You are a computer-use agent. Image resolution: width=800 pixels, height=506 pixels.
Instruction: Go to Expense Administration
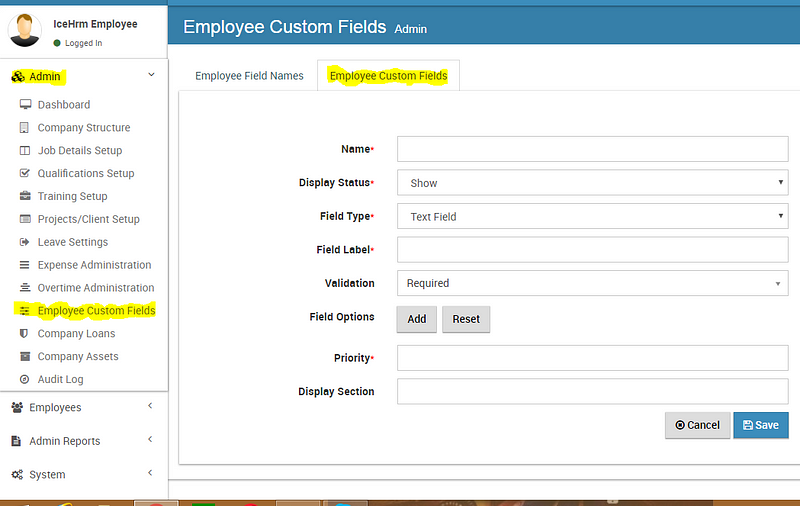94,265
